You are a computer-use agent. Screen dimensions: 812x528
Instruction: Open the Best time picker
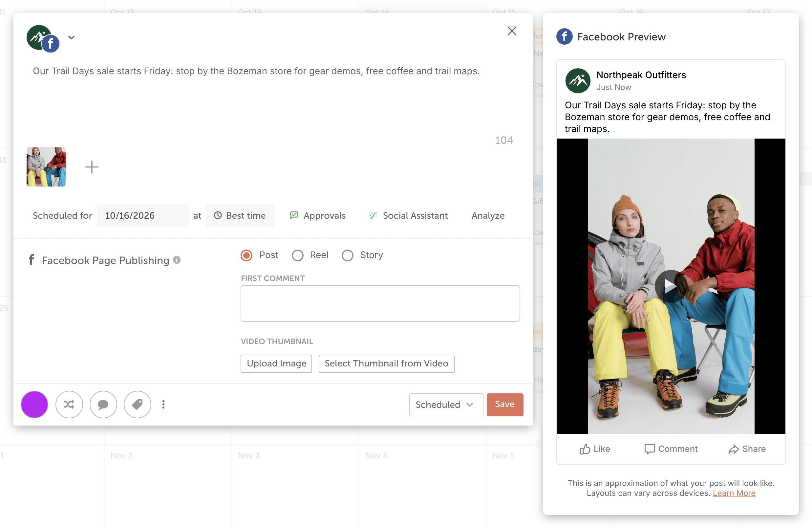pos(240,216)
